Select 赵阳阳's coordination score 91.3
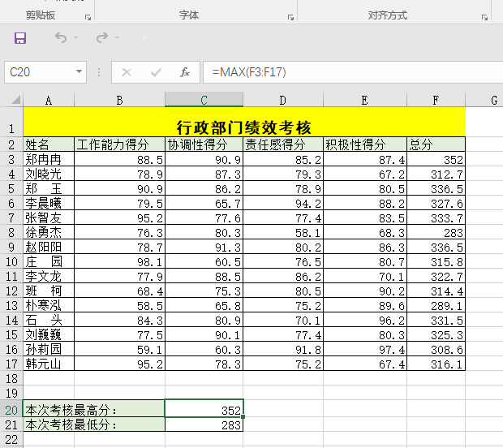 (204, 247)
